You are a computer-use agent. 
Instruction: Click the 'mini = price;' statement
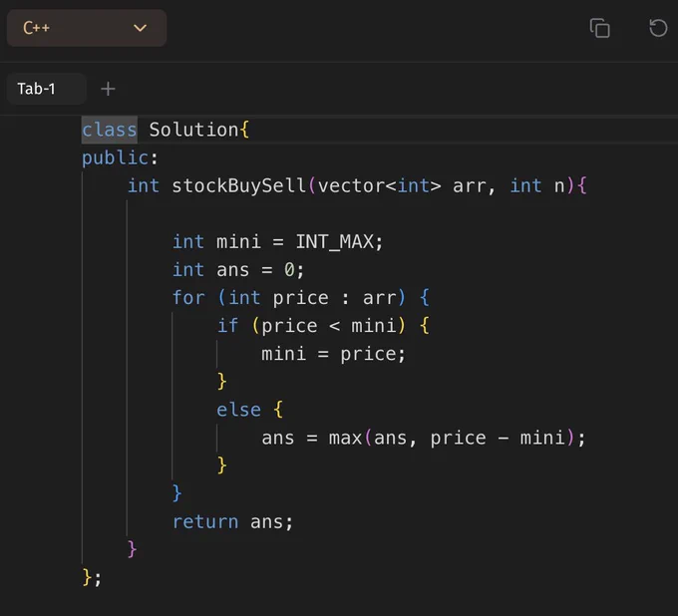[333, 354]
